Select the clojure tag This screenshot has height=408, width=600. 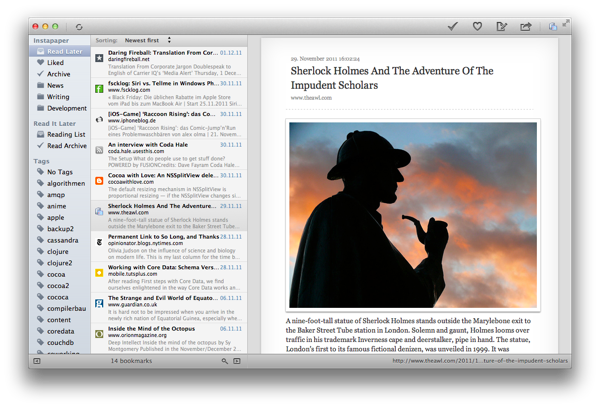[x=60, y=251]
